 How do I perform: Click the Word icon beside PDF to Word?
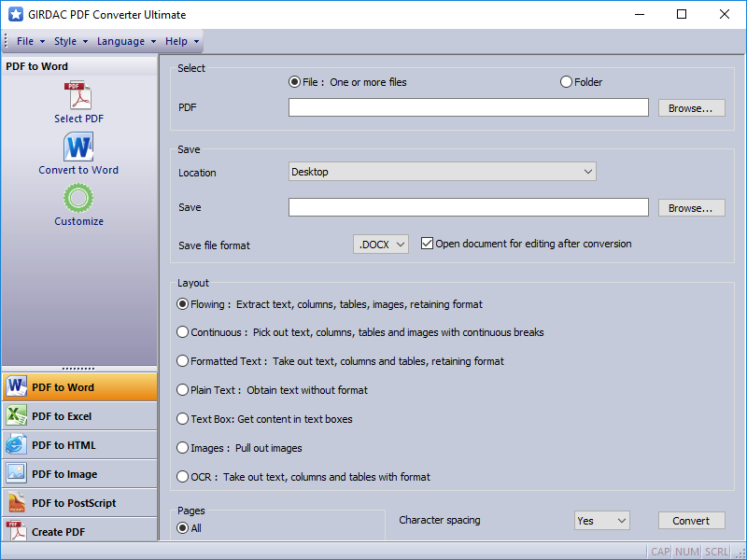coord(17,386)
